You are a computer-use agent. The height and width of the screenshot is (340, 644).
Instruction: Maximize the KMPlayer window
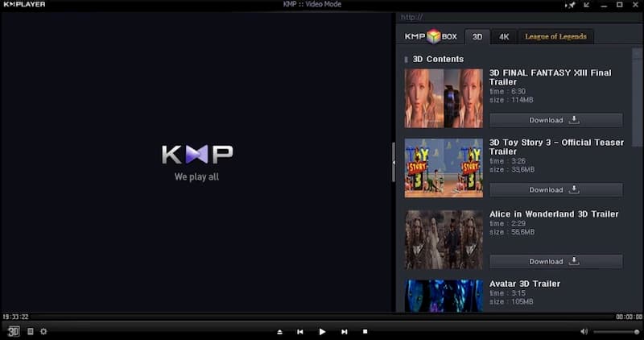pos(619,5)
